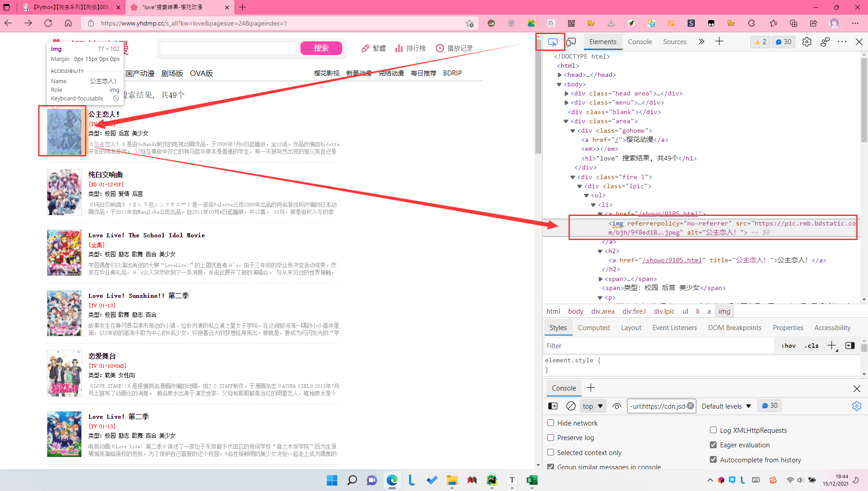Open the DOM Breakpoints tab
This screenshot has width=868, height=491.
click(734, 328)
